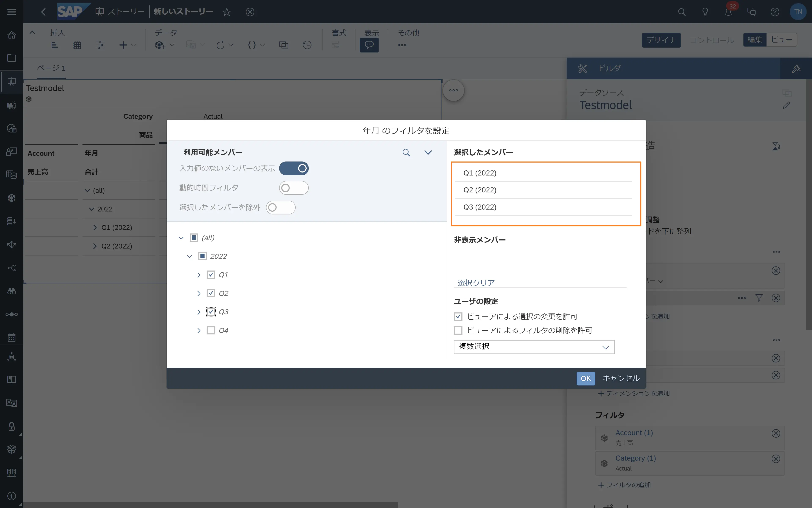Click the refresh data icon
The height and width of the screenshot is (508, 812).
pos(220,45)
